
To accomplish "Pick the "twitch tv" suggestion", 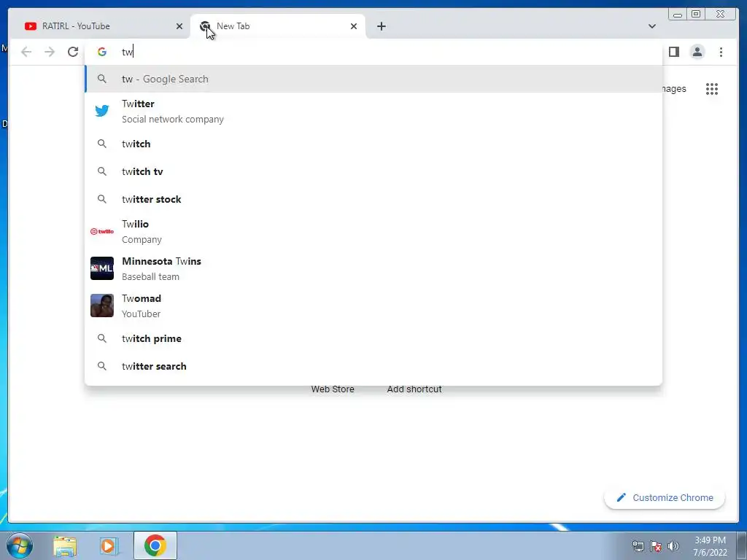I will point(373,171).
